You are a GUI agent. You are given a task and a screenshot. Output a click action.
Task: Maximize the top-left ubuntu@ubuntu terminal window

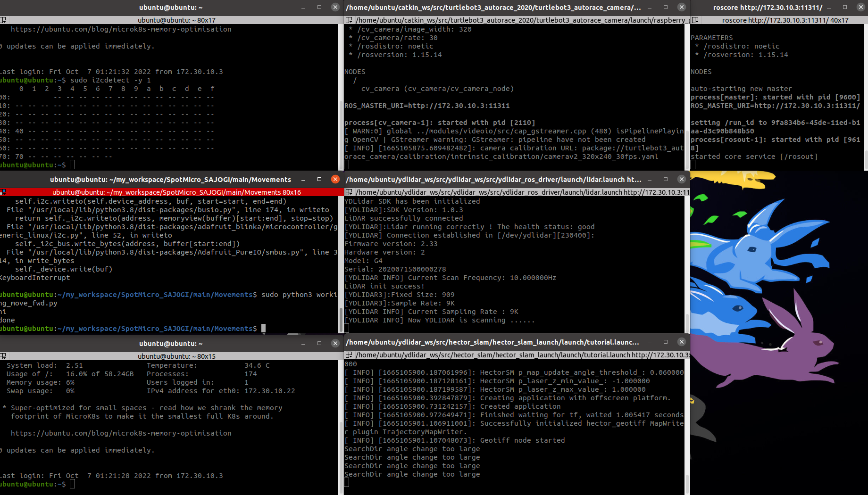click(x=319, y=8)
